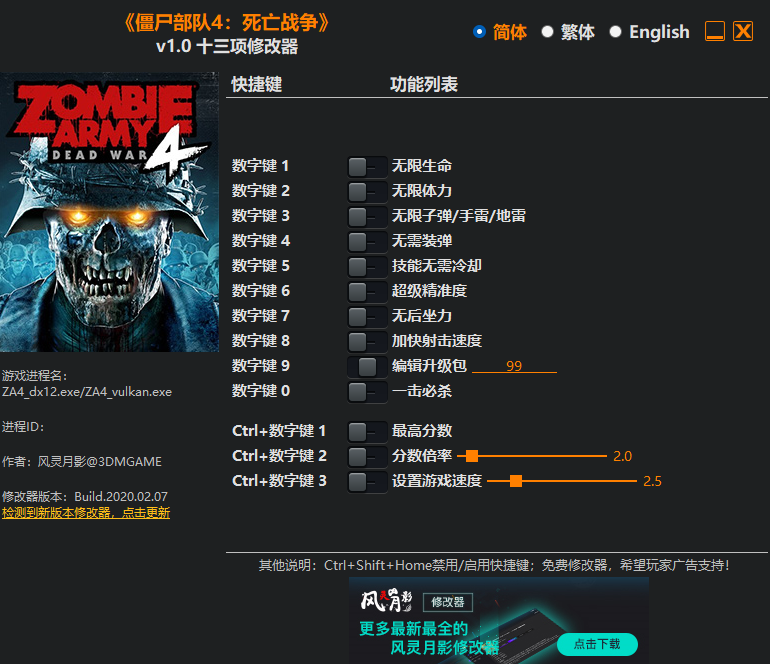Click the 作者：风灵月影@3DMGAME text

82,462
